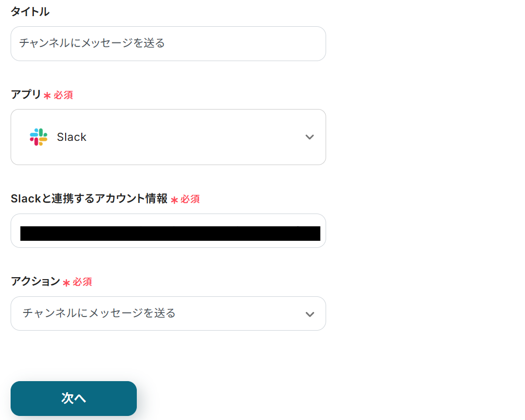Click the red asterisk beside アクション
The height and width of the screenshot is (420, 525).
coord(66,283)
